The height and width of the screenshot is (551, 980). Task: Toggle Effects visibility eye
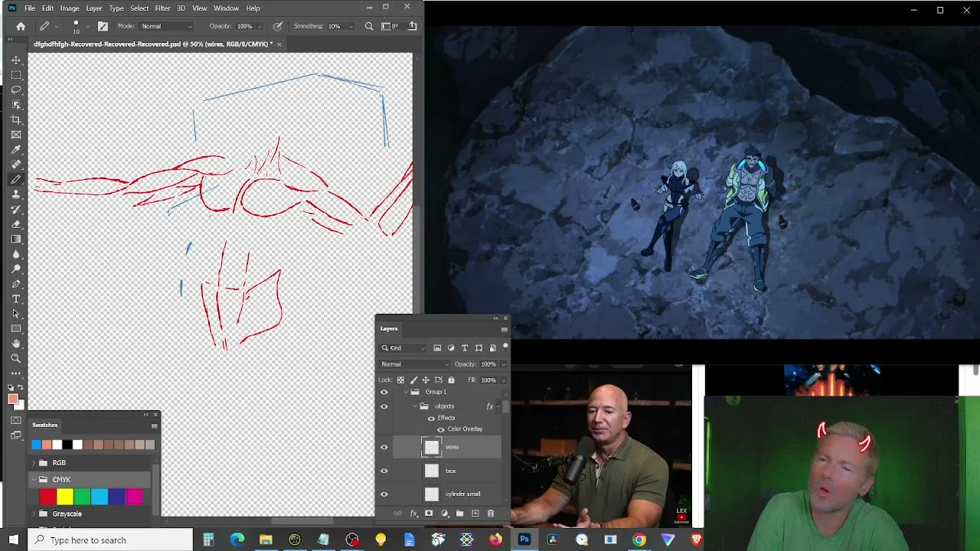pyautogui.click(x=431, y=419)
